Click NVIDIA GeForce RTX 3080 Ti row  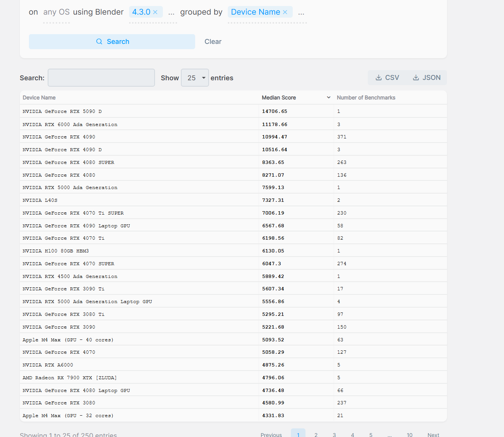233,314
